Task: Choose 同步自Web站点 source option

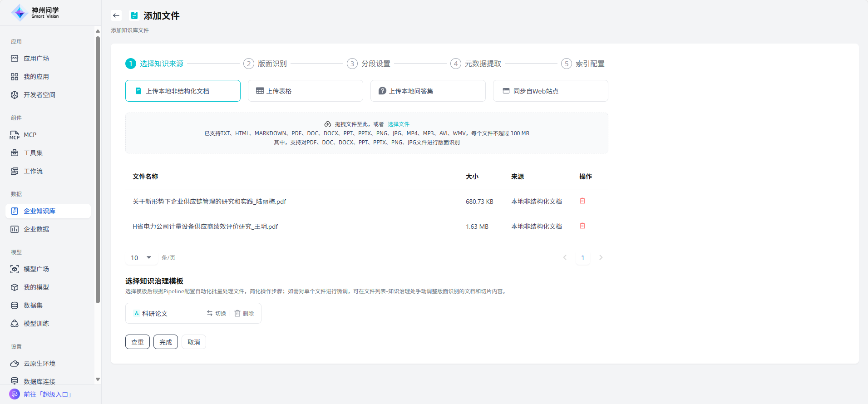Action: [550, 91]
